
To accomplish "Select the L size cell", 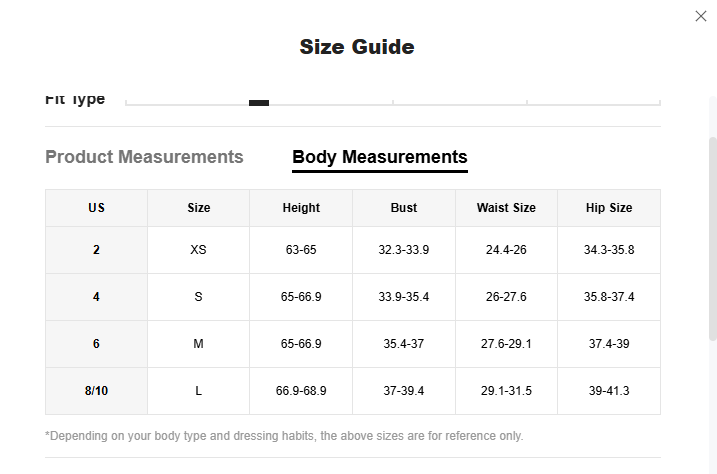I will (x=199, y=391).
